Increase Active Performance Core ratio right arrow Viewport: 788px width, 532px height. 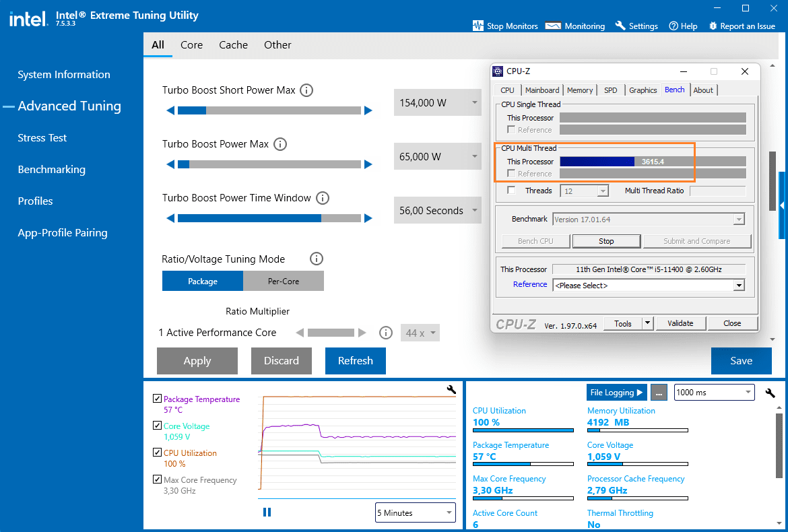click(x=362, y=333)
